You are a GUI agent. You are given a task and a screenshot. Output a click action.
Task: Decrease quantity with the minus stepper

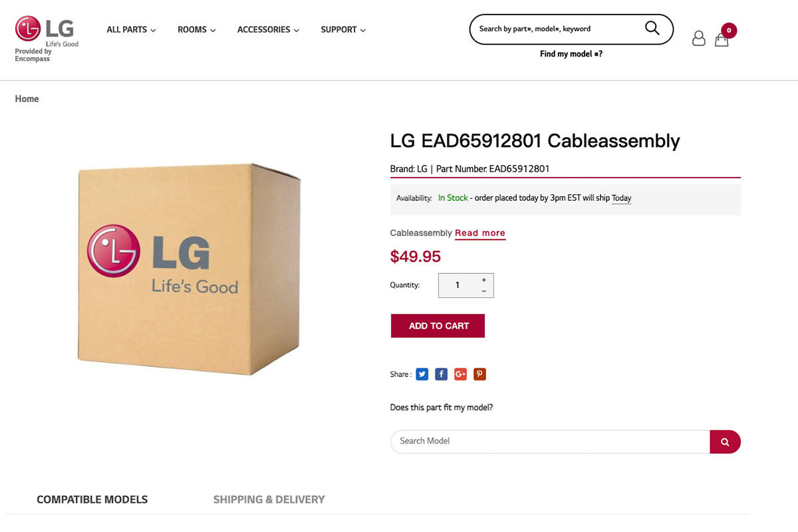(483, 291)
